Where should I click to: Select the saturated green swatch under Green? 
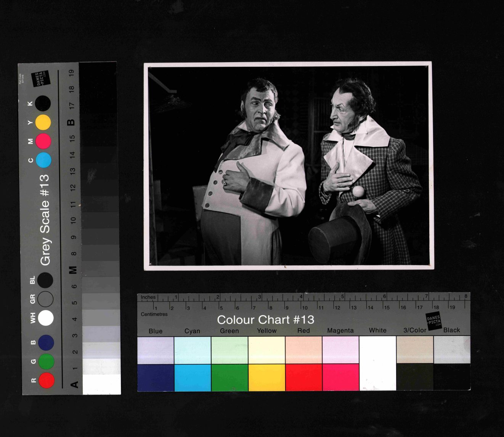tap(230, 378)
